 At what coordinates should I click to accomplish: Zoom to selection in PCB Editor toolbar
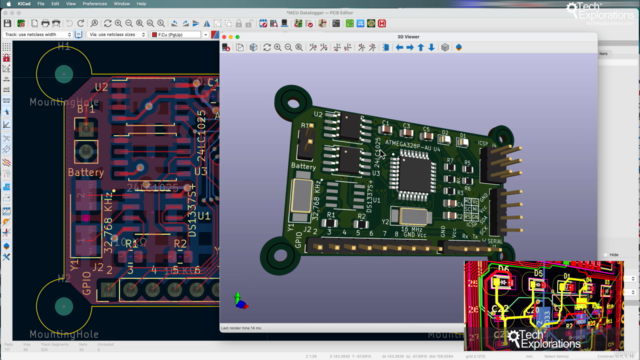161,24
